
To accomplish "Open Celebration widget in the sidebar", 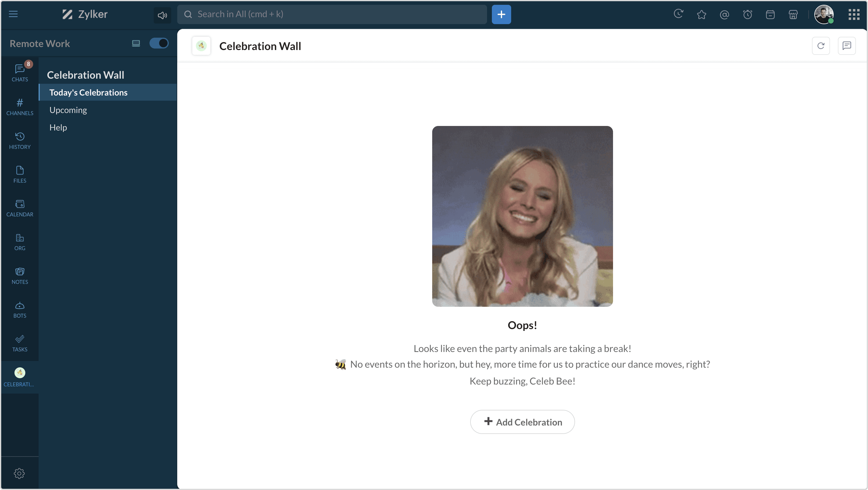I will pyautogui.click(x=20, y=377).
